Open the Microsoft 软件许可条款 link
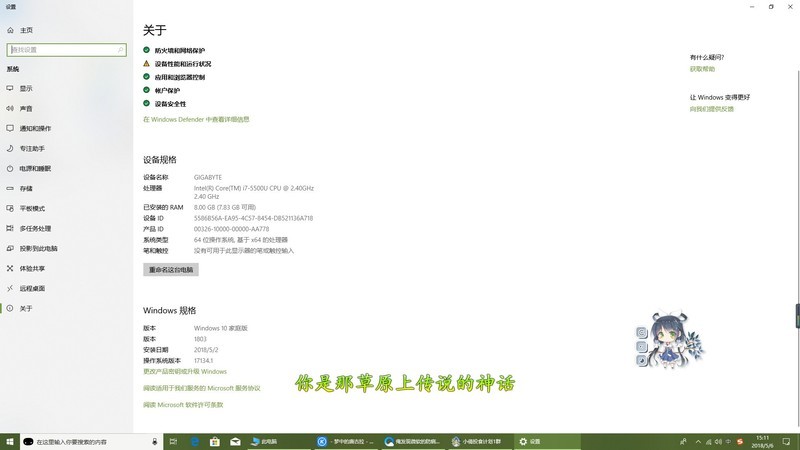Screen dimensions: 800x450 [x=183, y=405]
